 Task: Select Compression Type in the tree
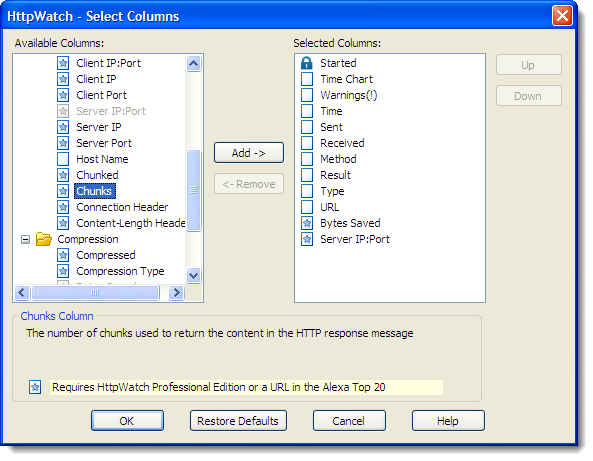click(120, 271)
